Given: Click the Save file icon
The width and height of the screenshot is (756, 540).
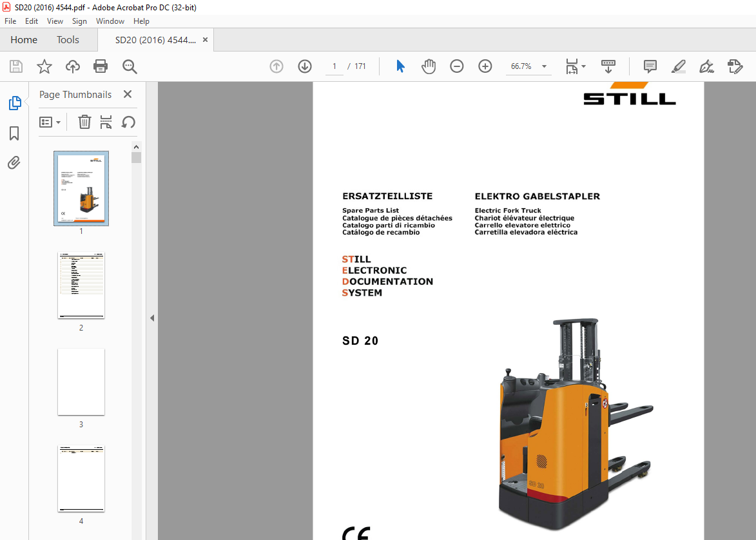Looking at the screenshot, I should click(16, 66).
